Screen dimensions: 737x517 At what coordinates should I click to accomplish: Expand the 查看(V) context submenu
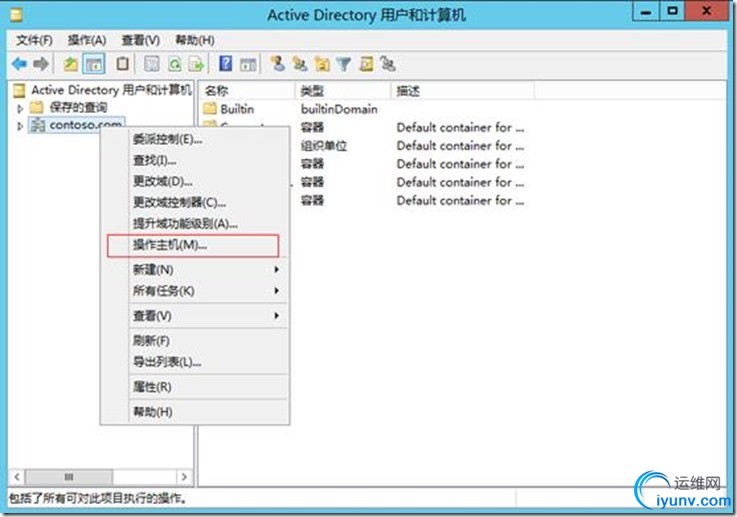click(x=195, y=316)
